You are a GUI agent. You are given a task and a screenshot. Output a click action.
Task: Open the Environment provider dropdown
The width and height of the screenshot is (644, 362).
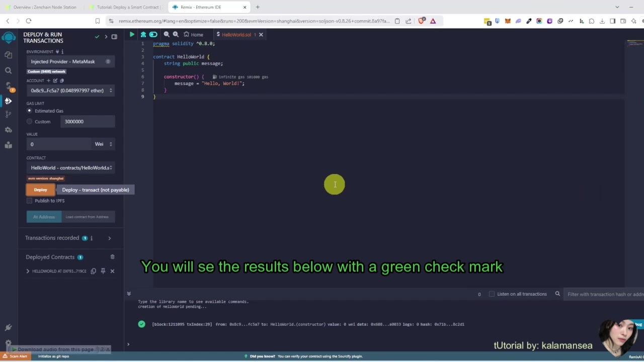tap(71, 61)
